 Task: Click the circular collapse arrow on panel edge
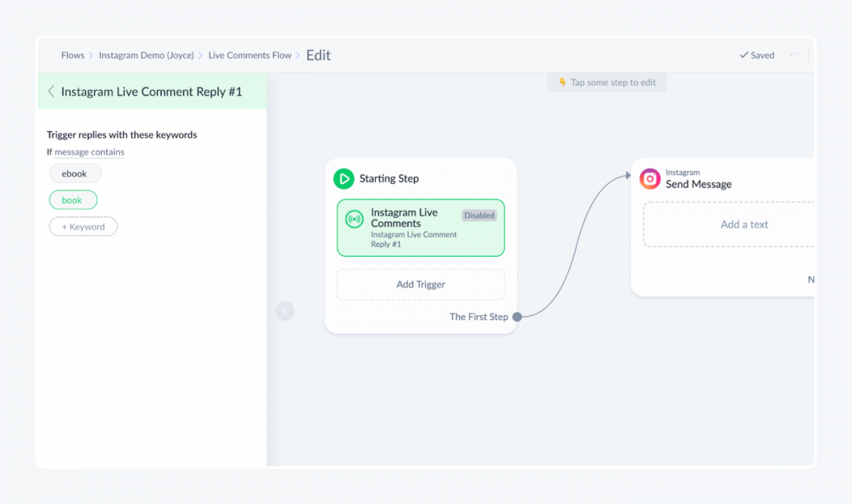285,311
